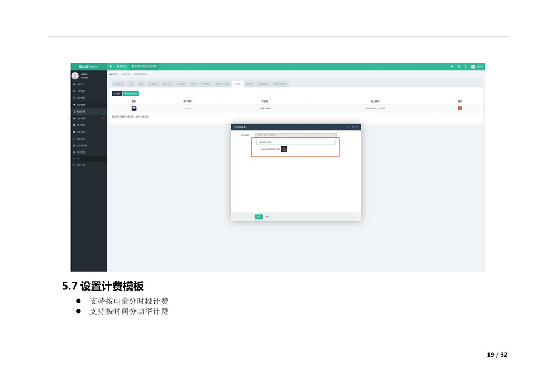The height and width of the screenshot is (392, 555).
Task: Click the refresh icon in top-right header
Action: [x=465, y=67]
